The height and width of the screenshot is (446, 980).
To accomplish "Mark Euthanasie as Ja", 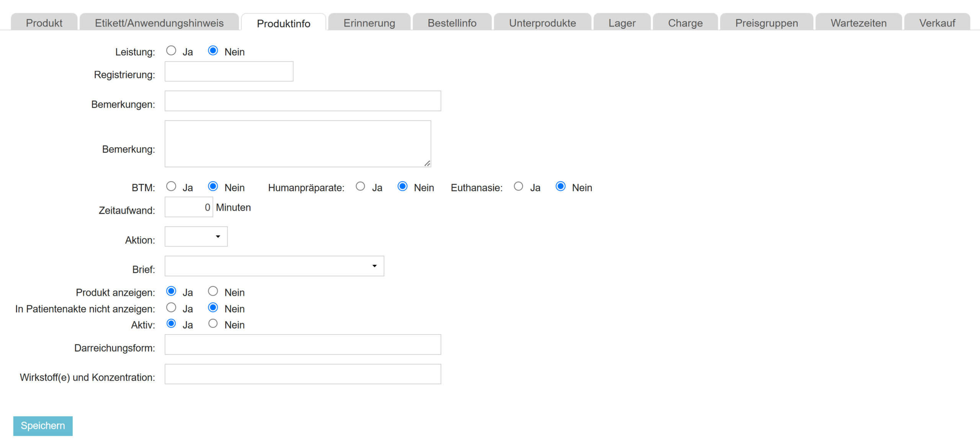I will point(518,187).
